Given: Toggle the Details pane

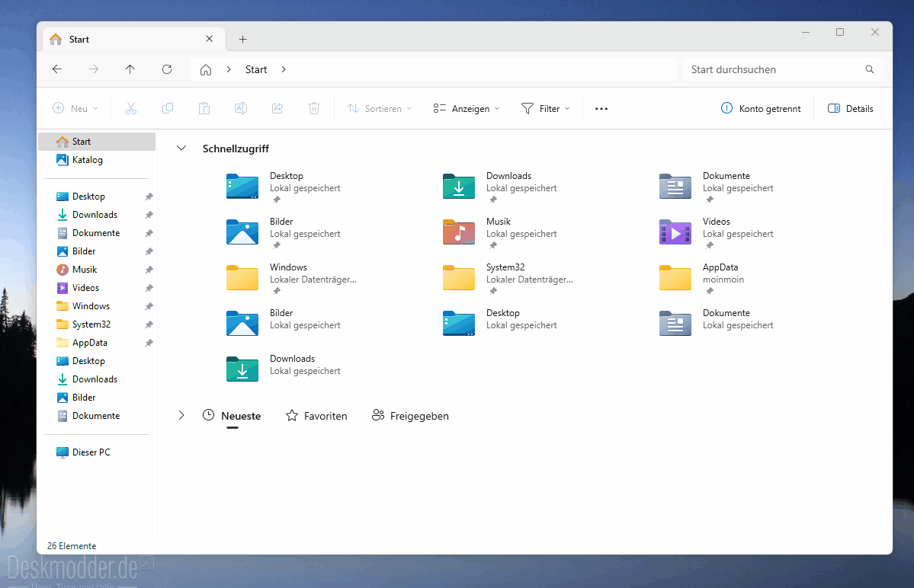Looking at the screenshot, I should 851,109.
